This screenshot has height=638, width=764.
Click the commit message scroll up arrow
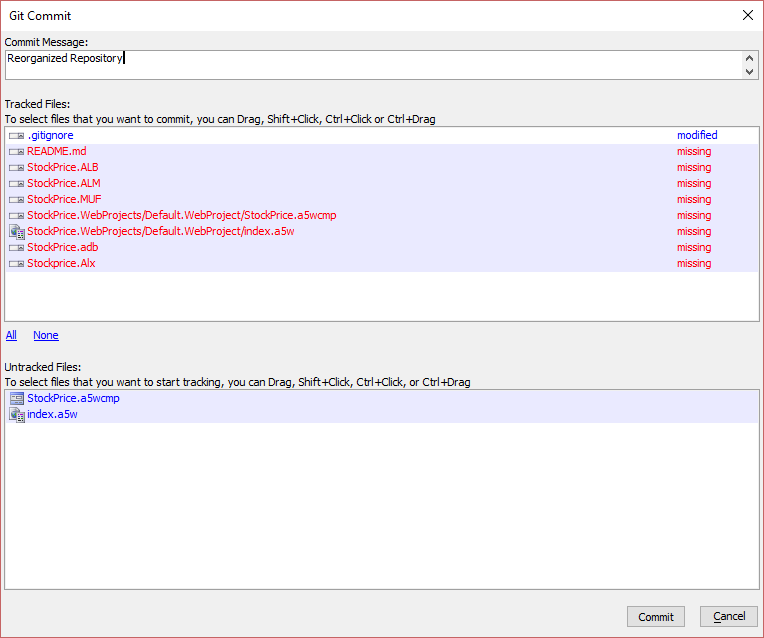(x=749, y=58)
